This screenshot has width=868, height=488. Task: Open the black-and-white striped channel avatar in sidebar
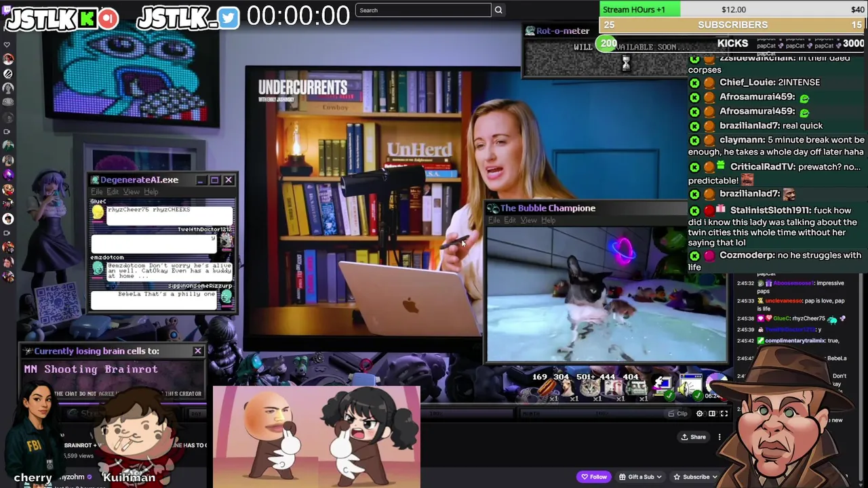coord(8,73)
